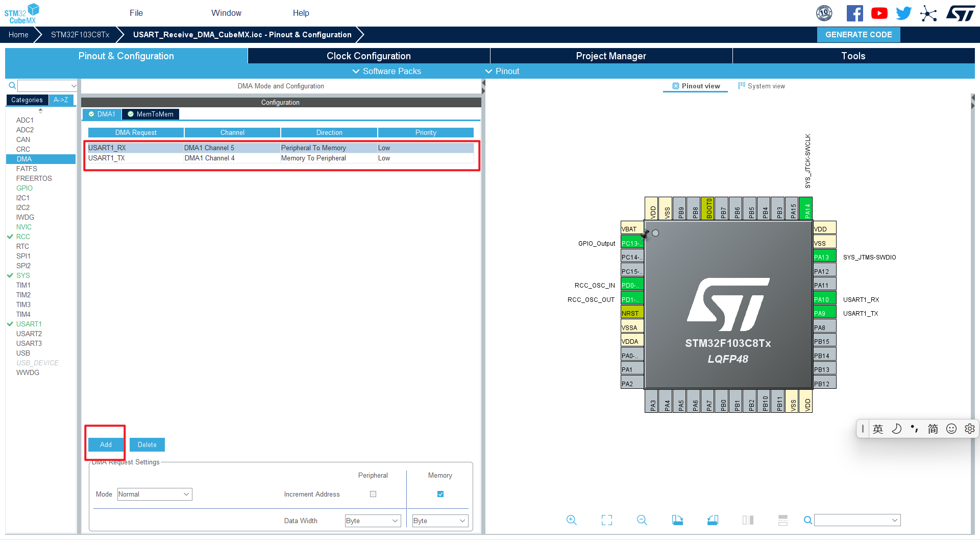
Task: Open the category search combo box
Action: coord(47,85)
